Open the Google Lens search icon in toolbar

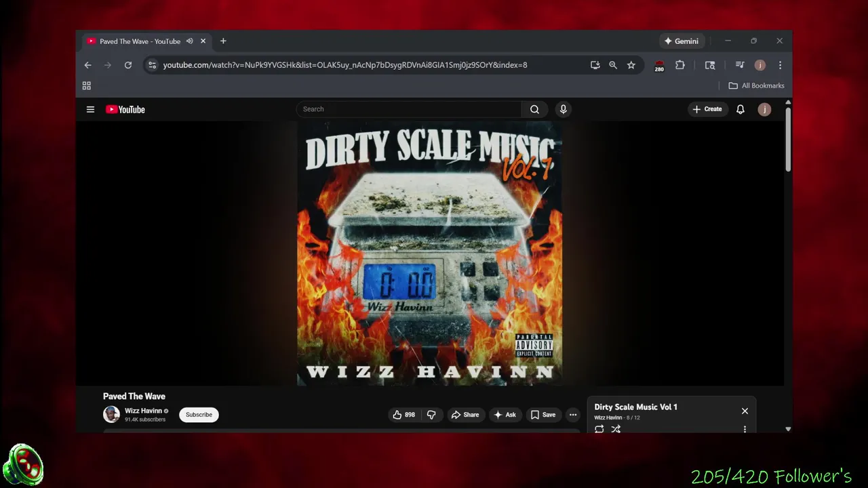pyautogui.click(x=710, y=65)
